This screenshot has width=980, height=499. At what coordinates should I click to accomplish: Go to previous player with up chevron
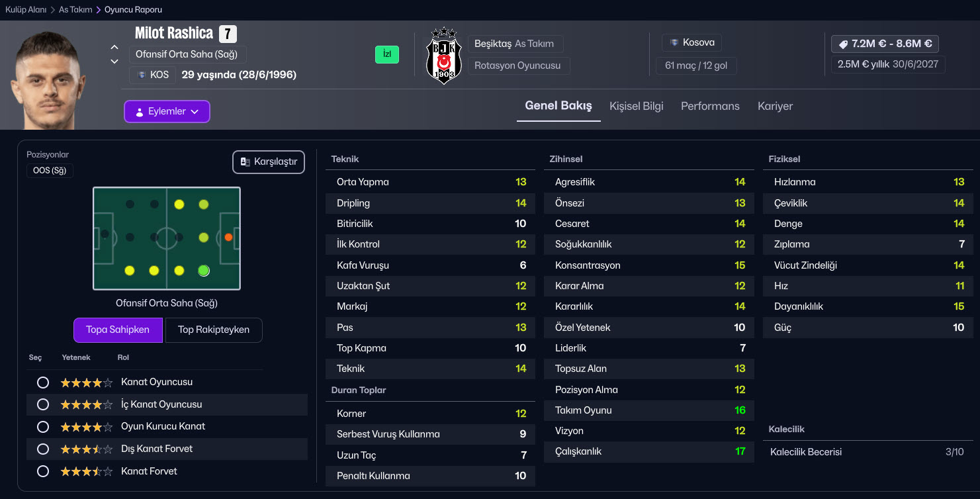(114, 47)
